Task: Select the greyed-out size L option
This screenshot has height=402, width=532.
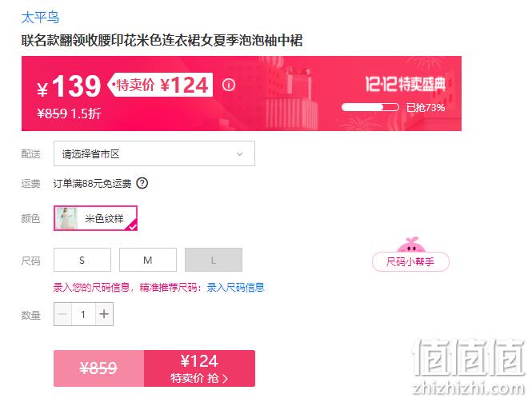Action: coord(214,260)
